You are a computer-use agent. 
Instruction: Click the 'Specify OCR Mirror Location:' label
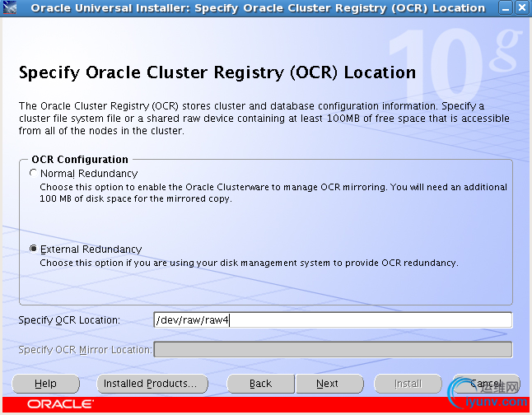(x=85, y=349)
